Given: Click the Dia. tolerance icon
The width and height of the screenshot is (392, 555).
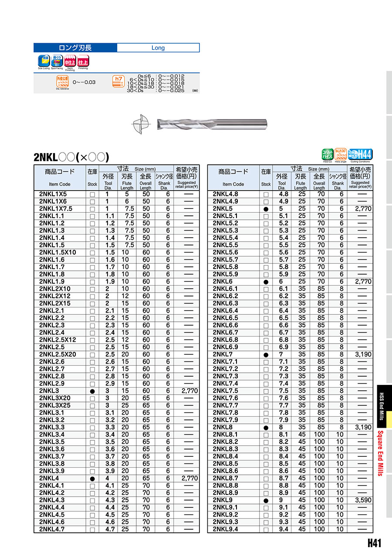Looking at the screenshot, I should pyautogui.click(x=63, y=81).
